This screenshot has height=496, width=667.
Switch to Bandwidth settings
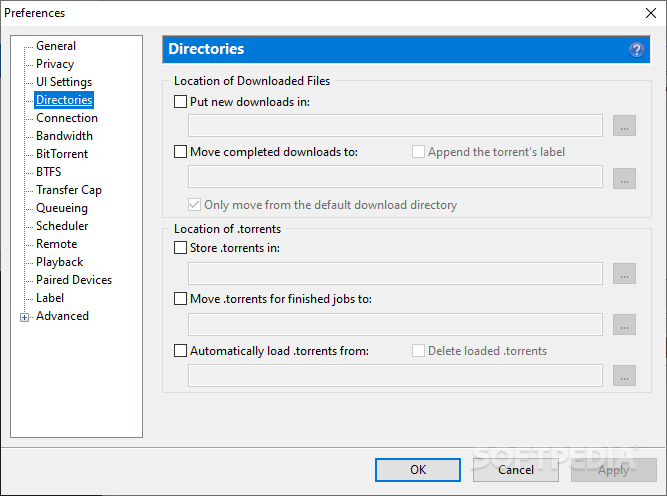click(64, 136)
